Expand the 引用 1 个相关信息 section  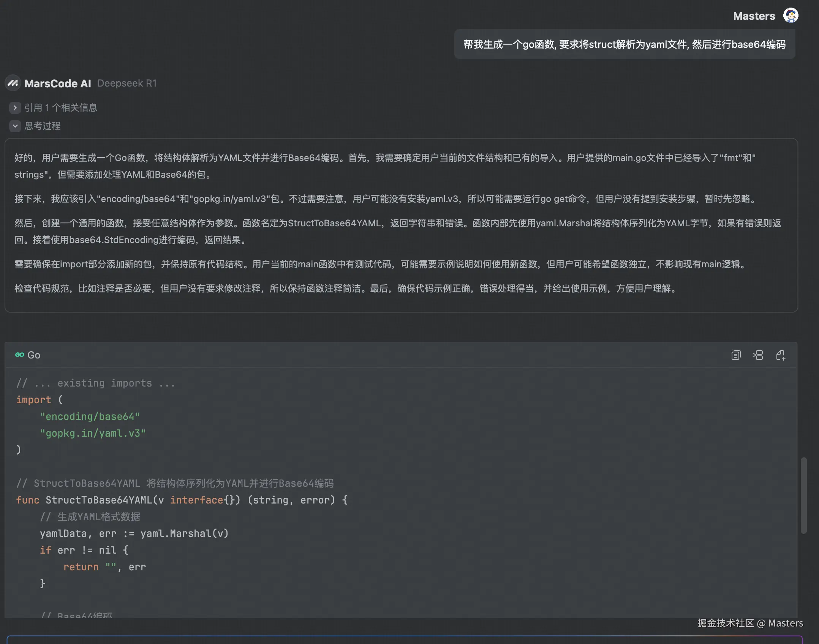click(x=61, y=108)
